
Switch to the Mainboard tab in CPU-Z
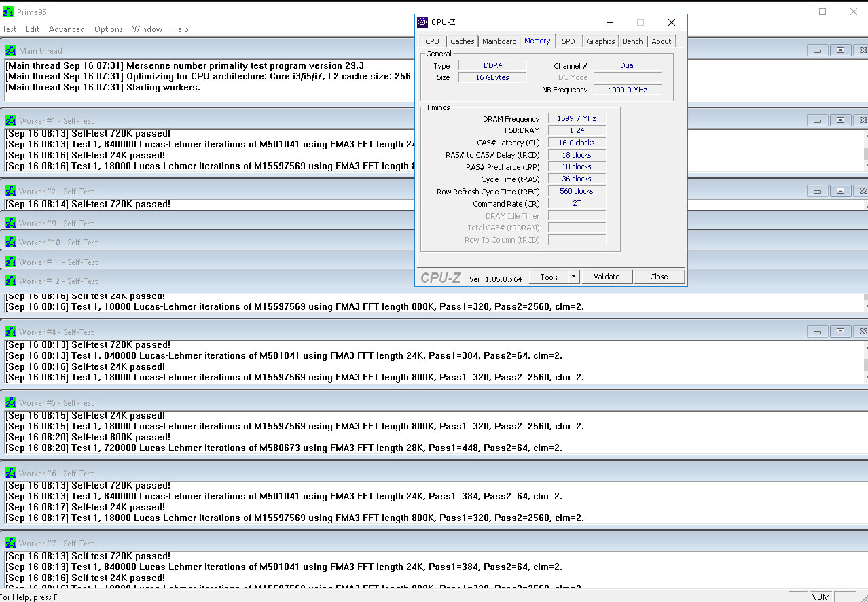click(499, 41)
